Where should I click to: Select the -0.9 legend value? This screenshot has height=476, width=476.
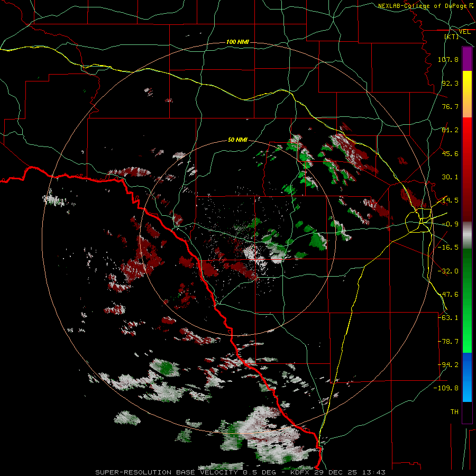(x=450, y=224)
